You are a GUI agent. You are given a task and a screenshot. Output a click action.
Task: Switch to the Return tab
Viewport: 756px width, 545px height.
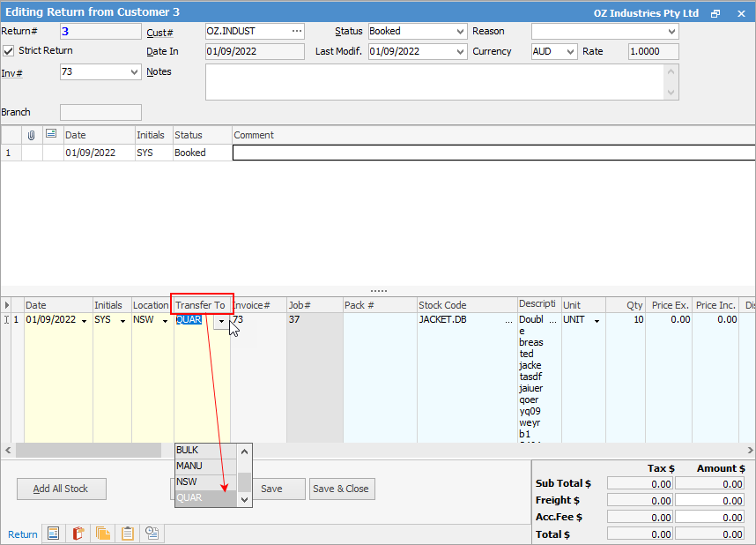click(23, 534)
